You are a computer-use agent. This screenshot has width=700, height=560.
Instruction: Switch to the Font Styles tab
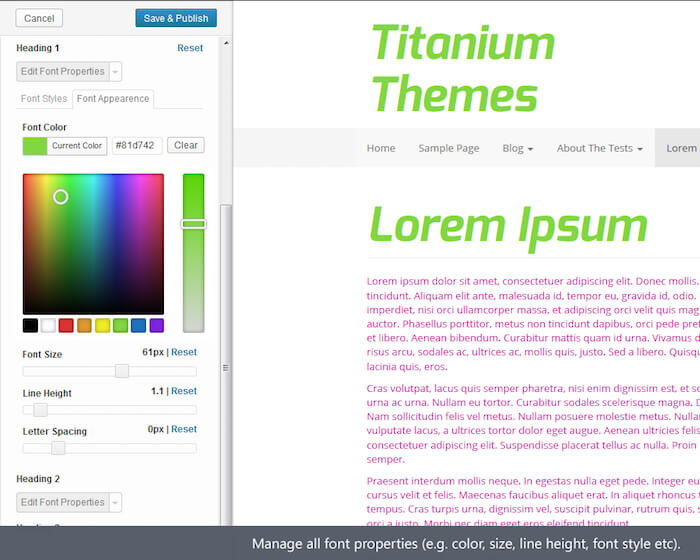(x=44, y=98)
